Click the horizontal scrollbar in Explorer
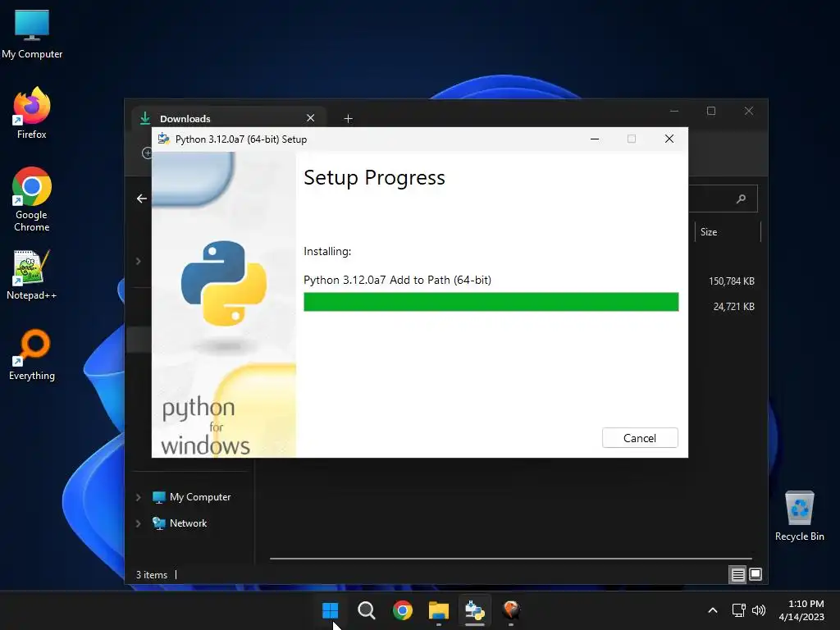Screen dimensions: 840x630 click(x=510, y=558)
